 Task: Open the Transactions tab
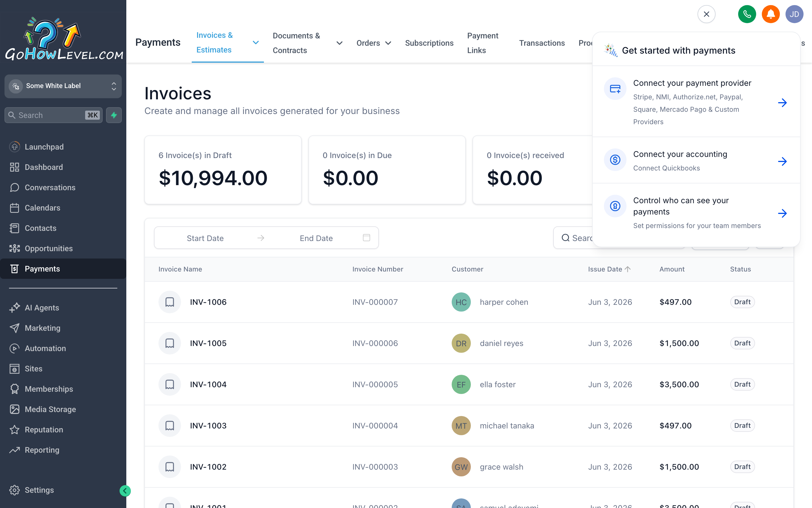[542, 43]
